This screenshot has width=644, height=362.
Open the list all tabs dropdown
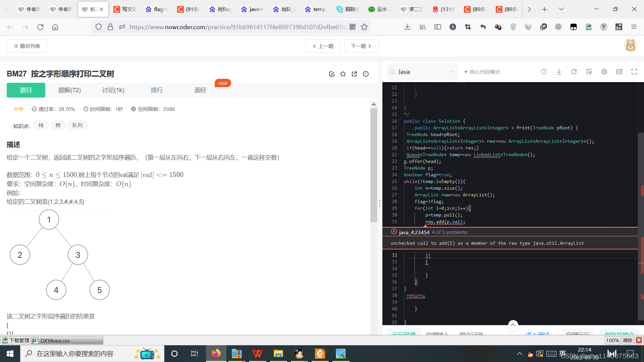[561, 9]
